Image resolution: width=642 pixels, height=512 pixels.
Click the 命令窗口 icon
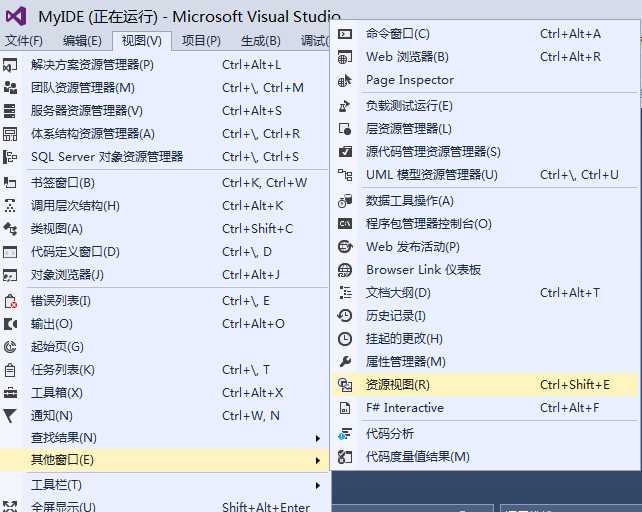345,34
